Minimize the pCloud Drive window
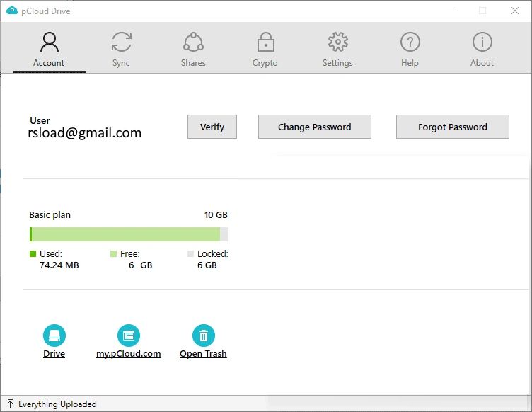Viewport: 532px width, 412px height. [x=451, y=11]
